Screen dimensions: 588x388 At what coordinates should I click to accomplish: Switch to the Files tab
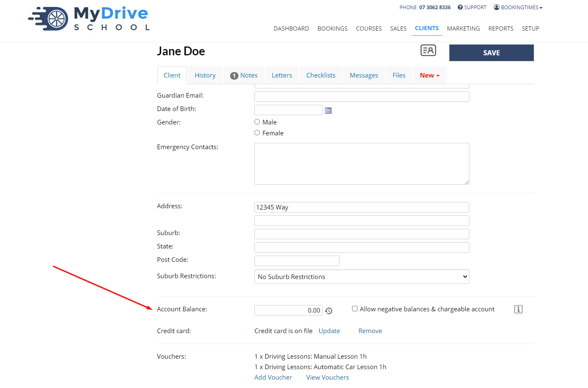tap(399, 75)
